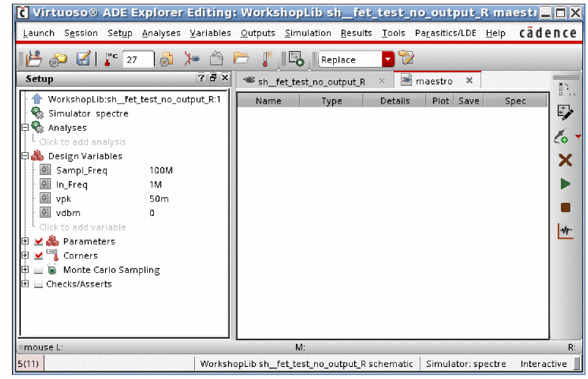This screenshot has width=588, height=379.
Task: Open the Help menu
Action: coord(495,33)
